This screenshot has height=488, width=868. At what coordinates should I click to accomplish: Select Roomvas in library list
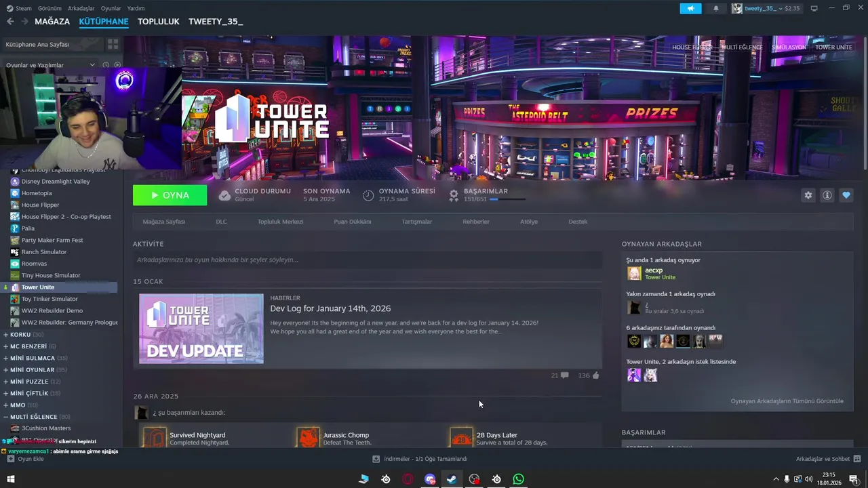[x=34, y=264]
